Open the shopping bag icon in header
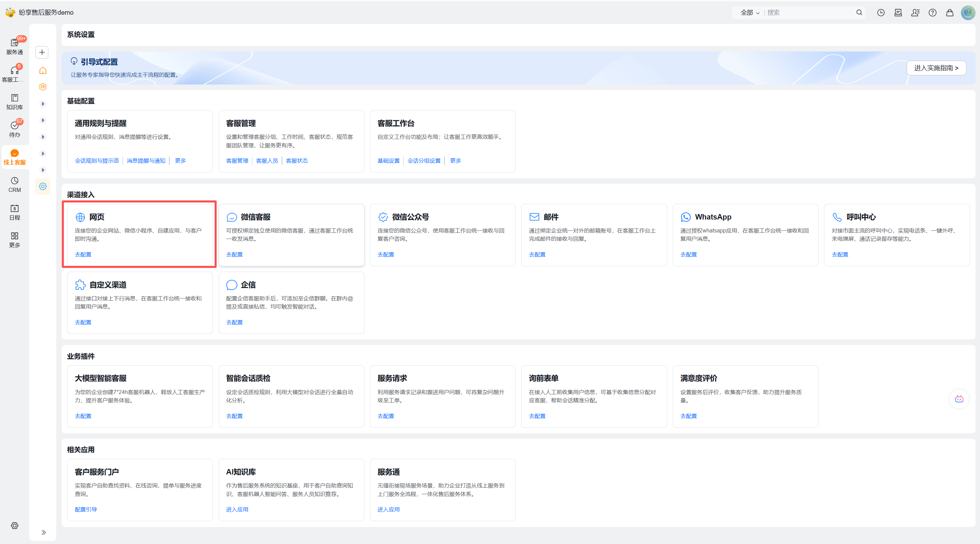 [x=950, y=13]
